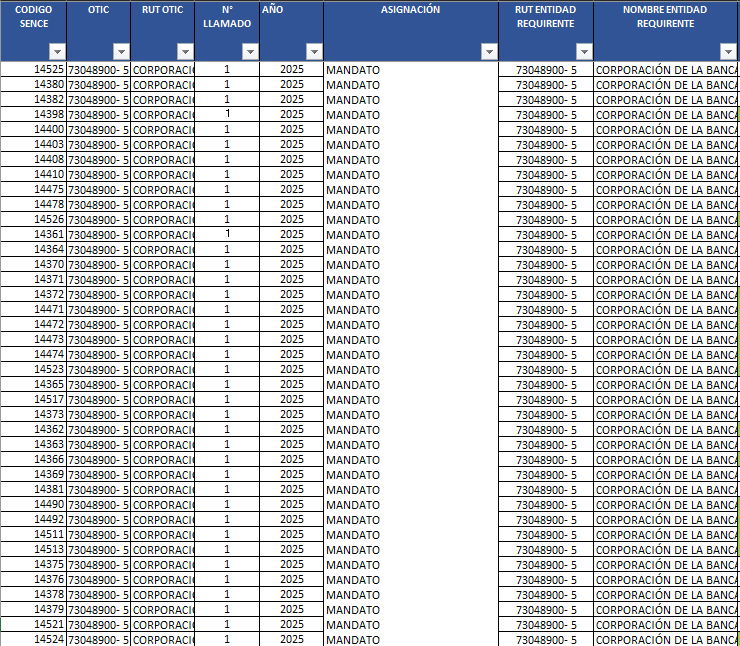Screen dimensions: 740x646
Task: Select the AÑO cell in row 14474
Action: (x=292, y=355)
